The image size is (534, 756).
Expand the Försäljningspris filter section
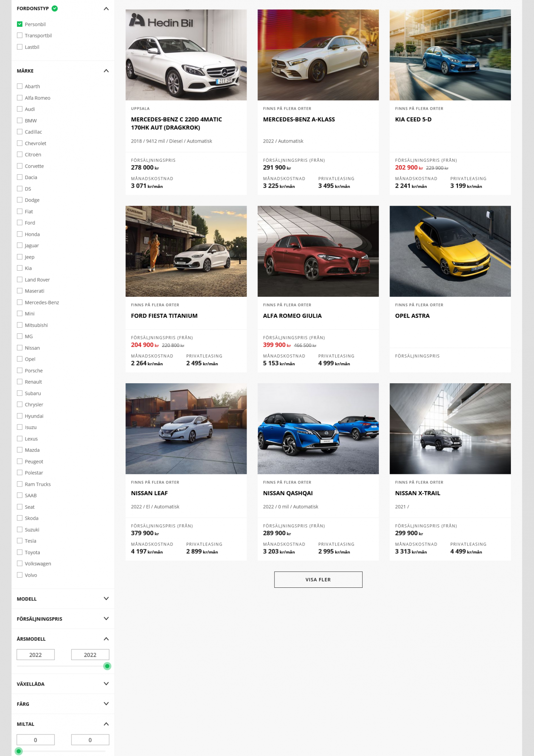pyautogui.click(x=106, y=619)
